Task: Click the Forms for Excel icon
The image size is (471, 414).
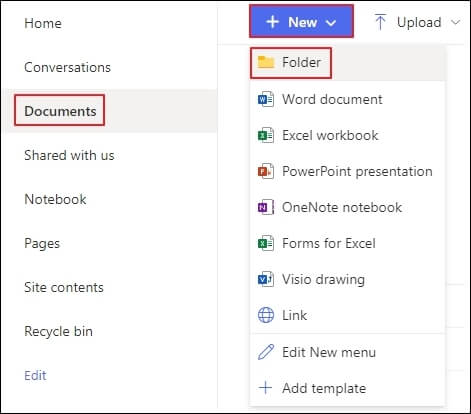Action: point(266,243)
